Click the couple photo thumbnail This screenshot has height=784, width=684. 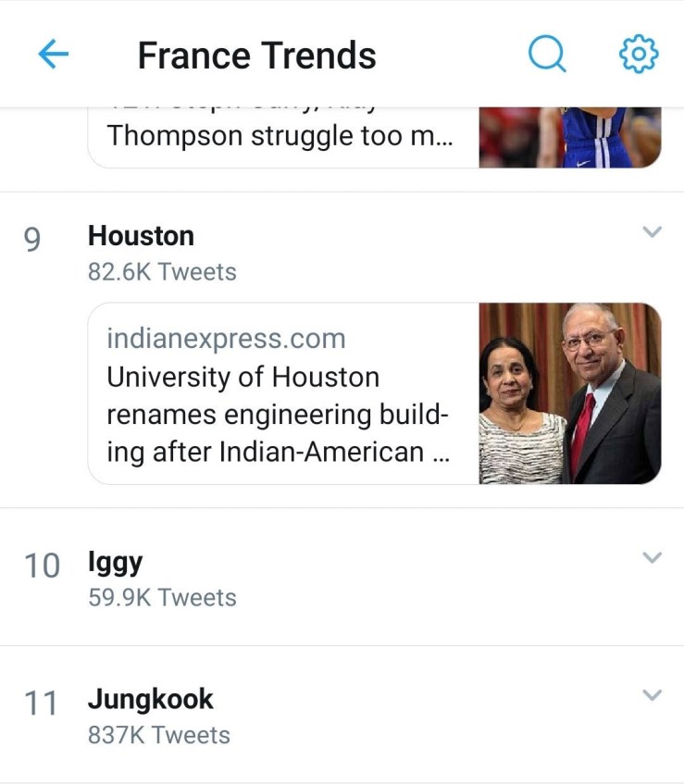coord(569,393)
